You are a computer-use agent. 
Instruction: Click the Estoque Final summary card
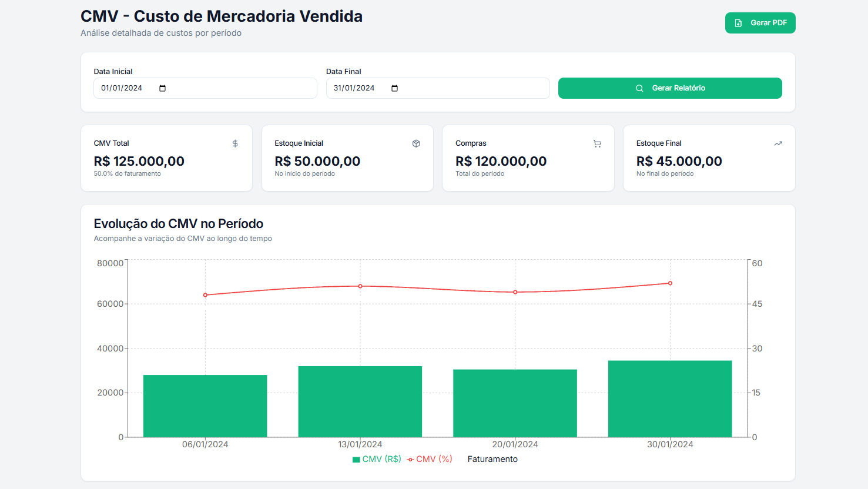(709, 158)
